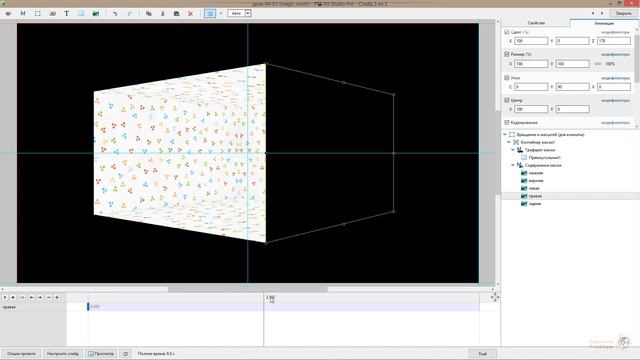Click next slide arrow near Закрыть

pyautogui.click(x=602, y=13)
